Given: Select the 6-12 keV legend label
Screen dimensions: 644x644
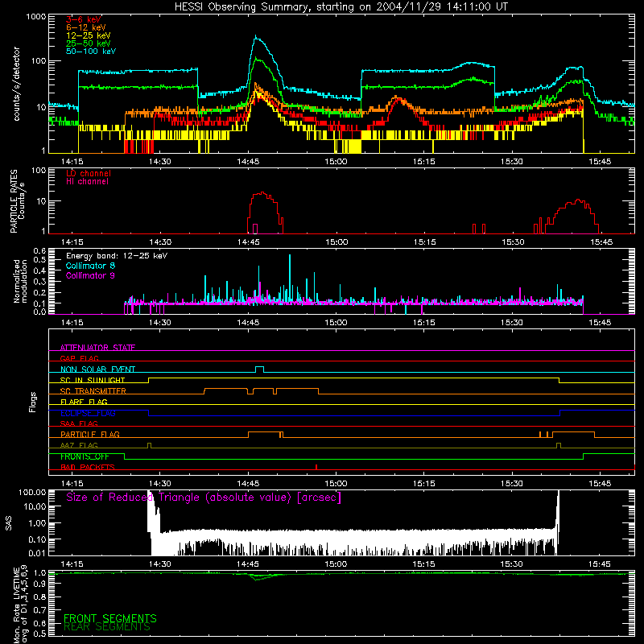Looking at the screenshot, I should pyautogui.click(x=86, y=27).
